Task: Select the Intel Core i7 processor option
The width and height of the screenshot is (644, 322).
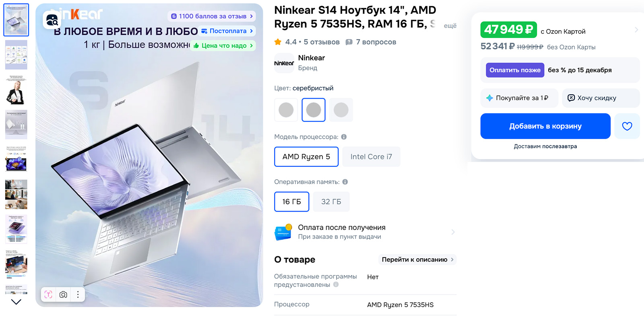Action: (371, 157)
